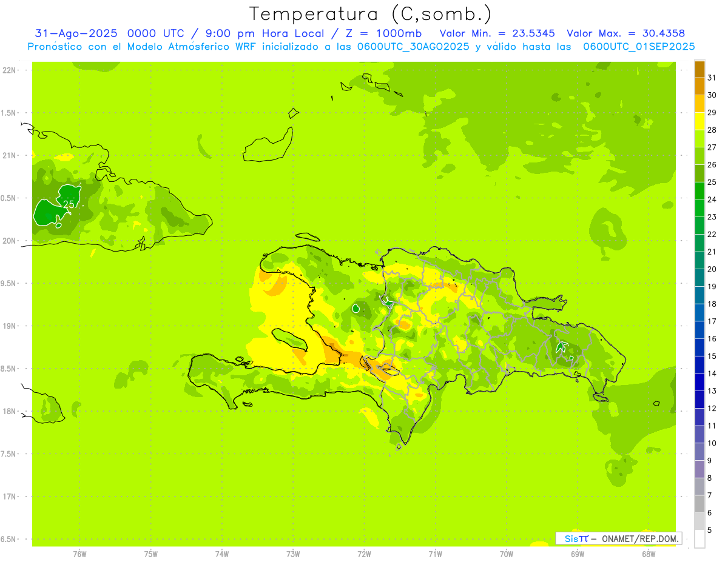Screen dimensions: 728x562
Task: Select the "Valor Min. = 23.5345" readout
Action: (x=497, y=33)
